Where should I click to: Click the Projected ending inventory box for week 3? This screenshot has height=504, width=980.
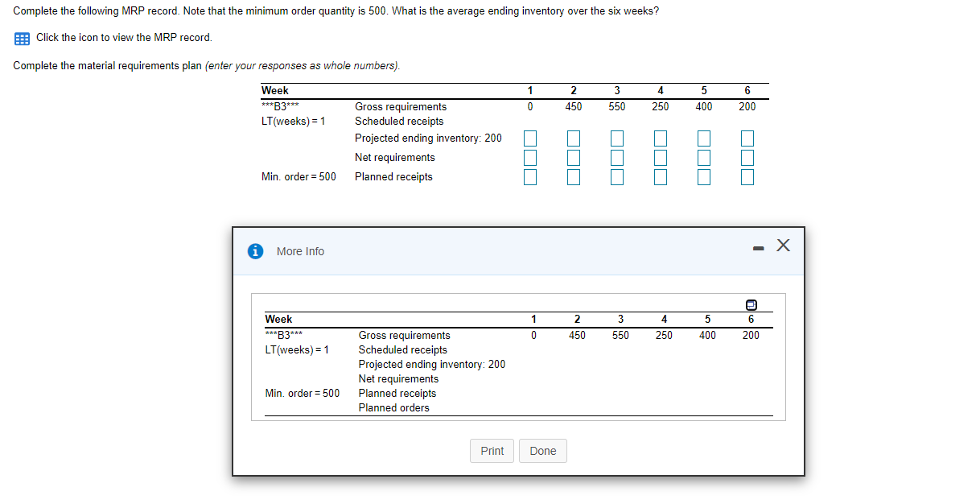(x=617, y=138)
